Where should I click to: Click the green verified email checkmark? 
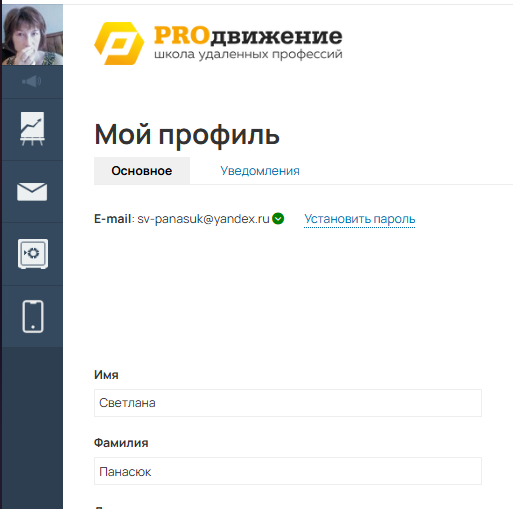click(278, 219)
